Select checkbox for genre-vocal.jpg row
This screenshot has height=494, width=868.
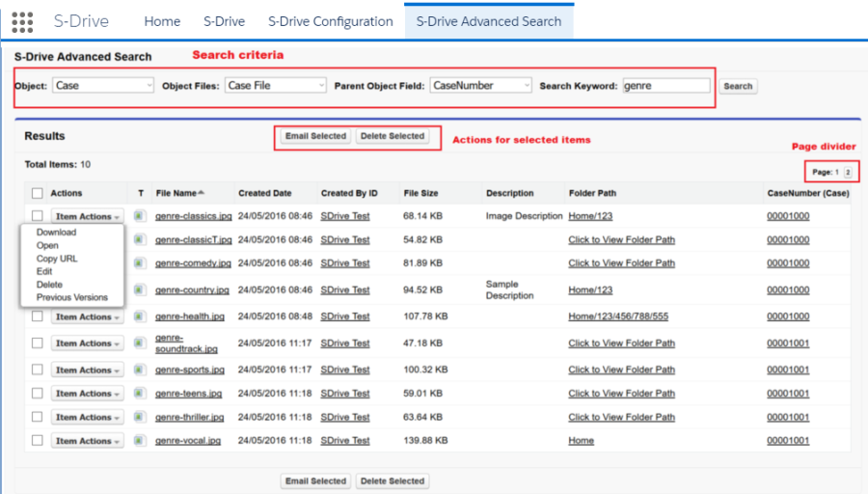[x=38, y=441]
